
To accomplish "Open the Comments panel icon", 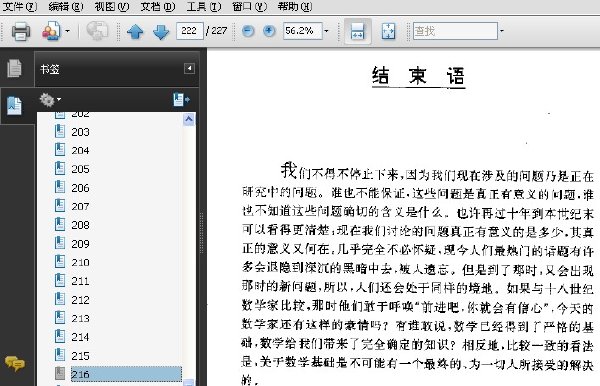I will pos(15,363).
